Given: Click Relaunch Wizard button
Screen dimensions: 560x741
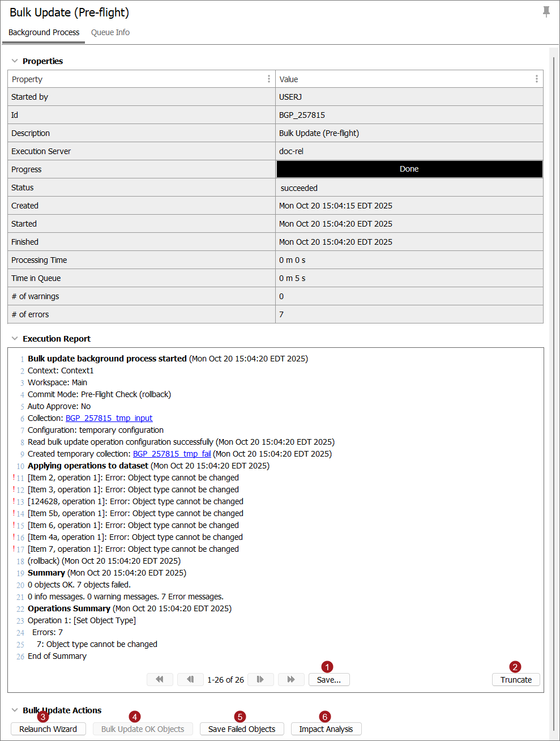Looking at the screenshot, I should [x=48, y=729].
